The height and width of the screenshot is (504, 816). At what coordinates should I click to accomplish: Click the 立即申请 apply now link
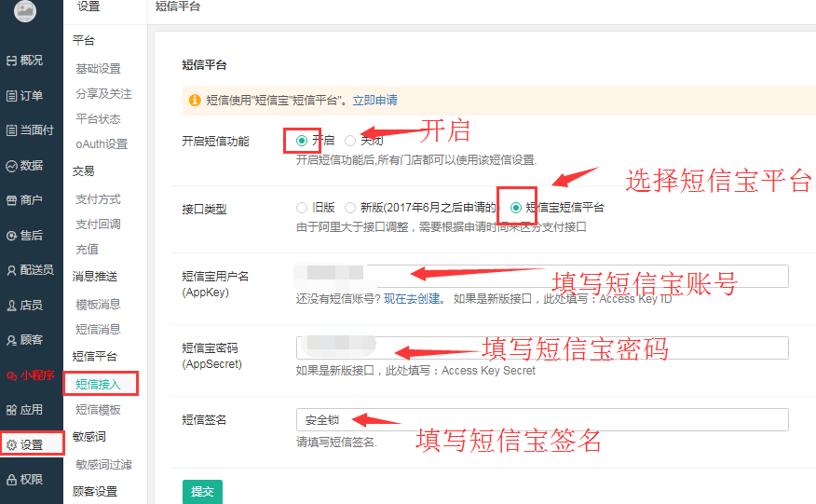pyautogui.click(x=374, y=100)
